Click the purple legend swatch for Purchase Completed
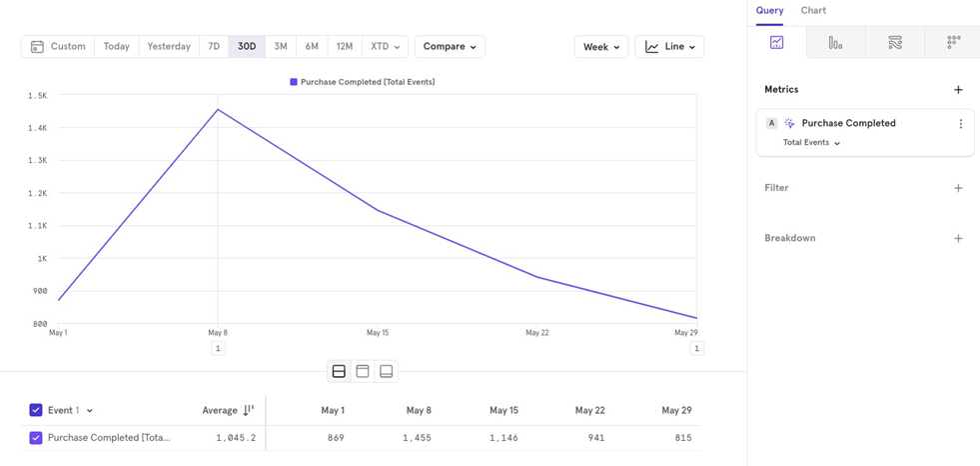This screenshot has height=466, width=980. click(294, 82)
